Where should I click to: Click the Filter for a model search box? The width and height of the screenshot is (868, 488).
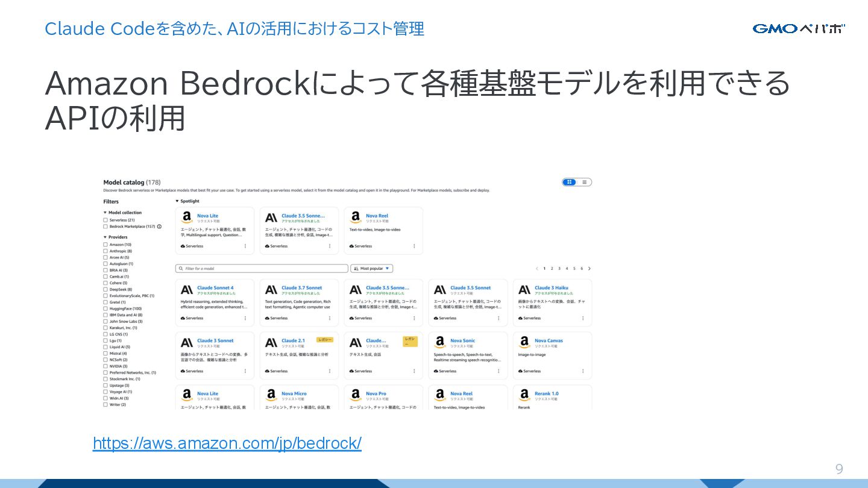[x=262, y=269]
